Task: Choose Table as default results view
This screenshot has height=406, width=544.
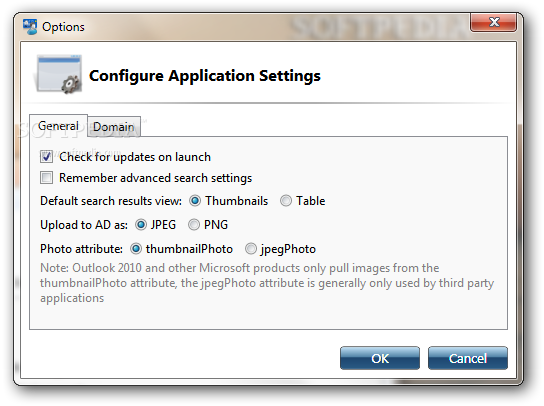Action: (x=286, y=201)
